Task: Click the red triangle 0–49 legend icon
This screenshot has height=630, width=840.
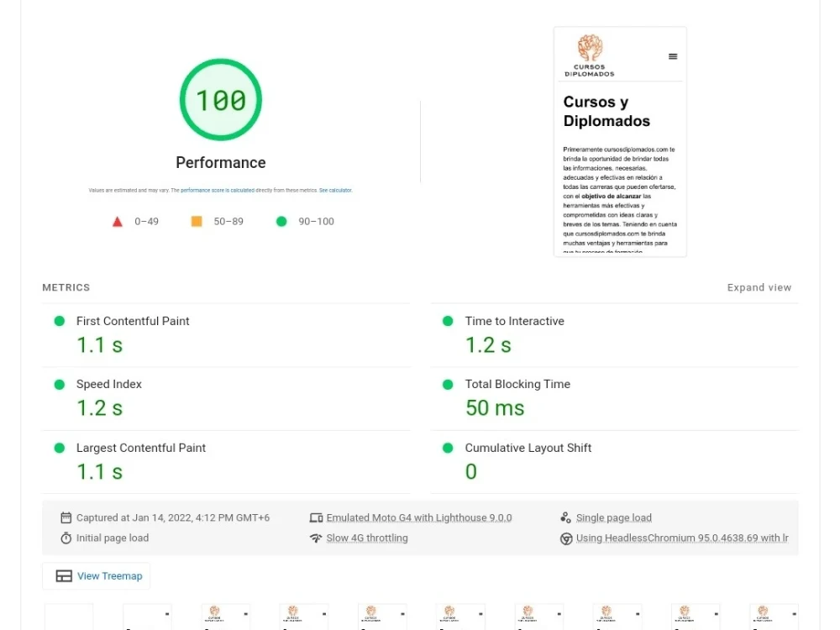Action: [x=118, y=222]
